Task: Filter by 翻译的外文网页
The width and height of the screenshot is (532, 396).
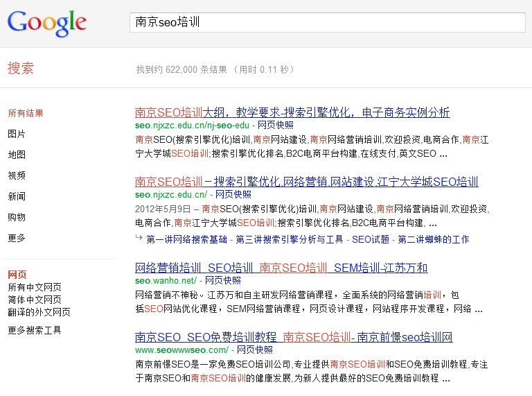Action: (39, 312)
